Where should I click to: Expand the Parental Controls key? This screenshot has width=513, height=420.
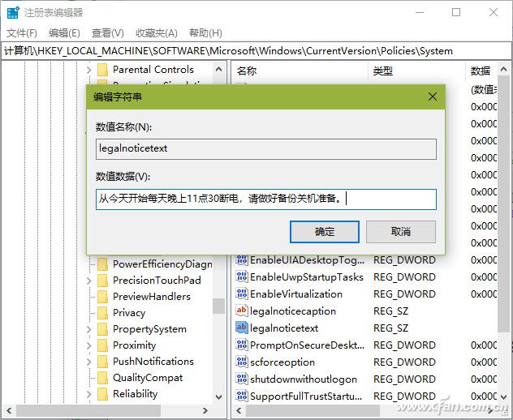coord(89,70)
